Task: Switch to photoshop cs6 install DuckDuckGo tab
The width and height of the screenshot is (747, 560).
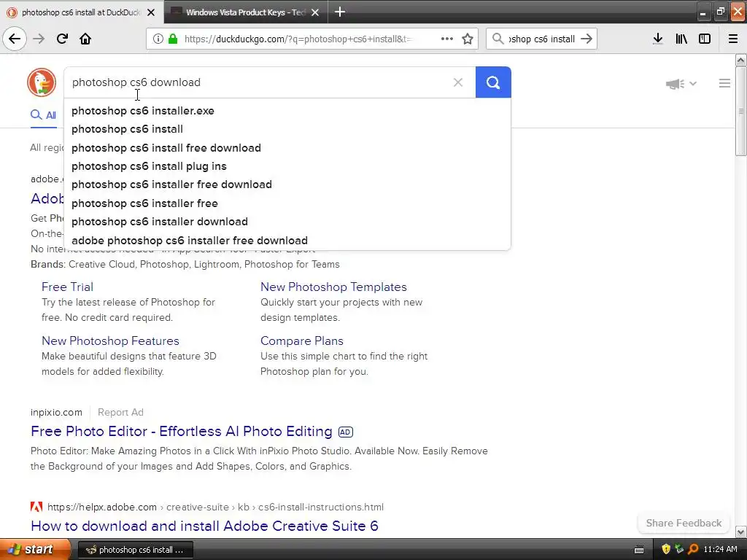Action: coord(81,12)
